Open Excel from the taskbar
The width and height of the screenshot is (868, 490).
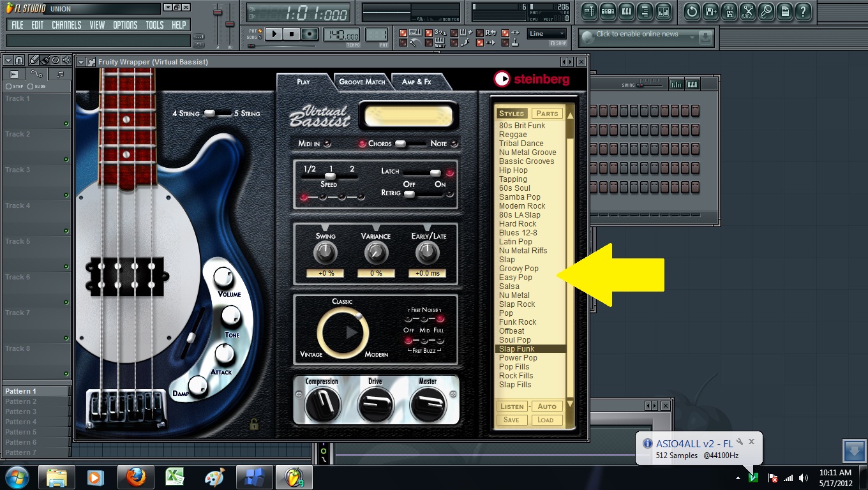175,477
